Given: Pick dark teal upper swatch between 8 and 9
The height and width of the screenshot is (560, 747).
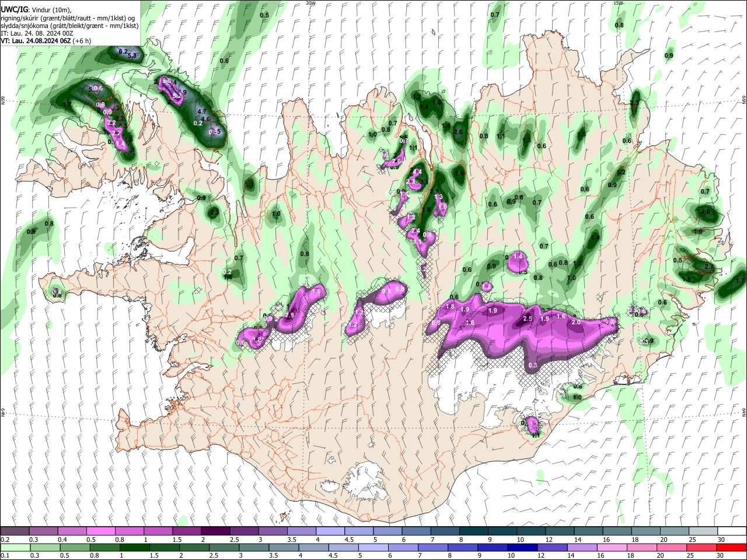Looking at the screenshot, I should point(474,531).
